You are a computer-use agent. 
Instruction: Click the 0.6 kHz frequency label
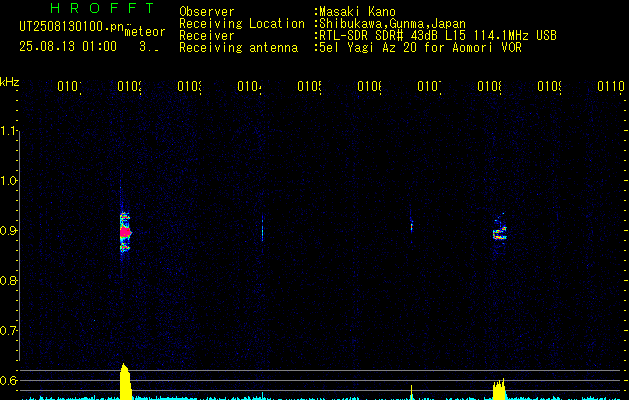[9, 380]
